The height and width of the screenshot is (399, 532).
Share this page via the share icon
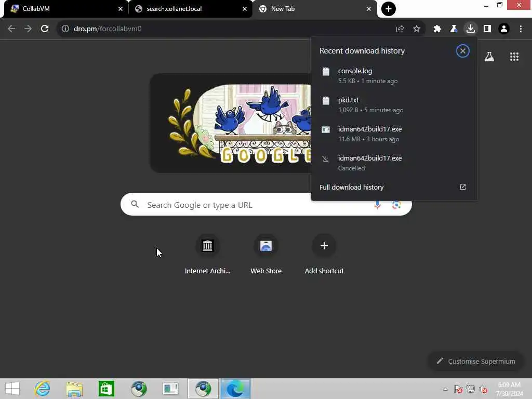coord(400,29)
